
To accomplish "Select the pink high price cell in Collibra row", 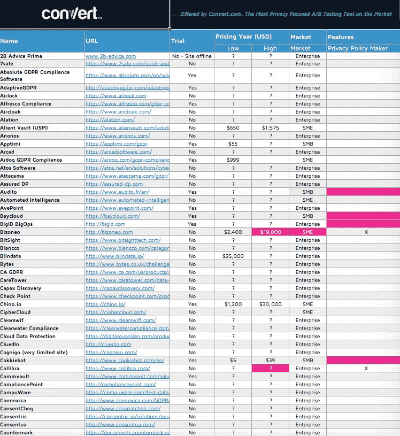I will point(270,368).
